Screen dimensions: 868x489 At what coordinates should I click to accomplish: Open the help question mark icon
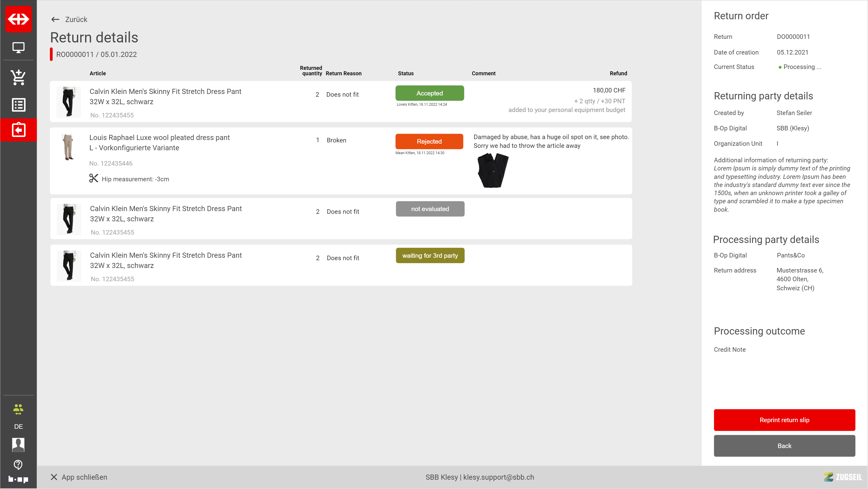19,464
